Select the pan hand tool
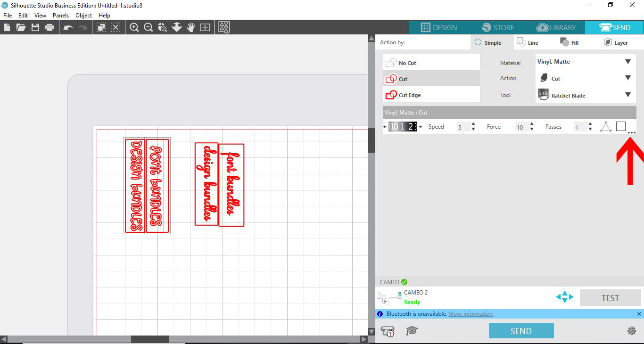The image size is (644, 344). point(191,27)
